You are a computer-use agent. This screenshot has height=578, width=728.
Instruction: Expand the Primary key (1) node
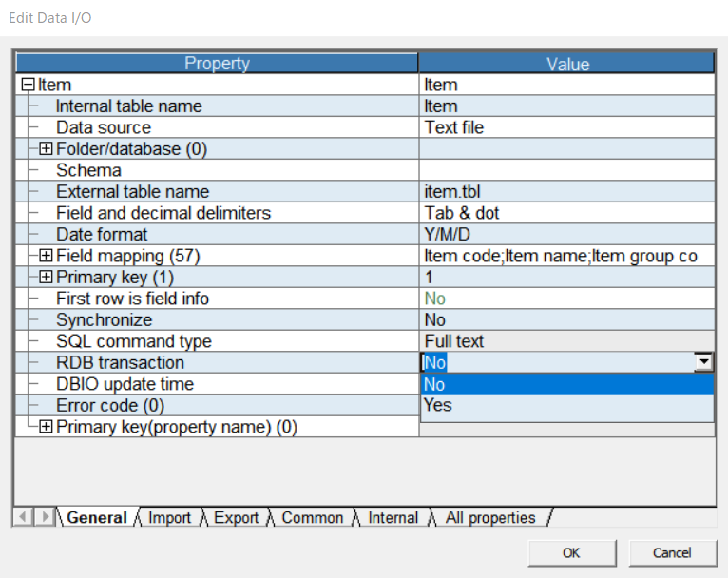click(x=46, y=278)
